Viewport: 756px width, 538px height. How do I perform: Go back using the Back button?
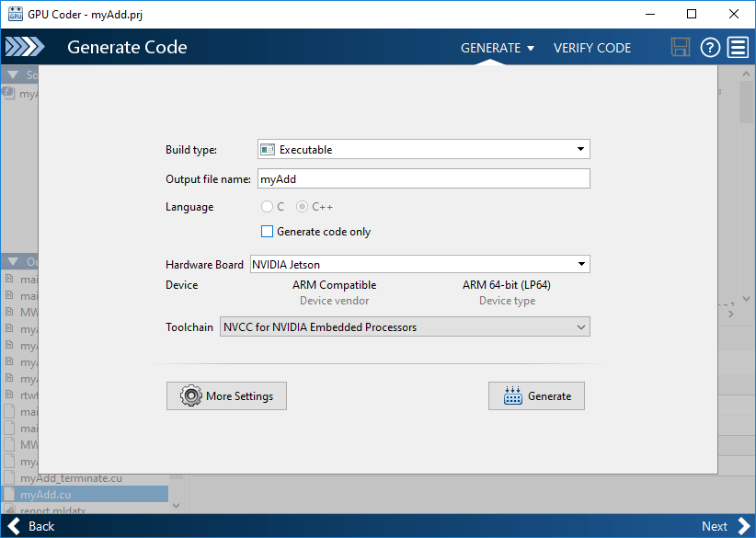pyautogui.click(x=31, y=526)
